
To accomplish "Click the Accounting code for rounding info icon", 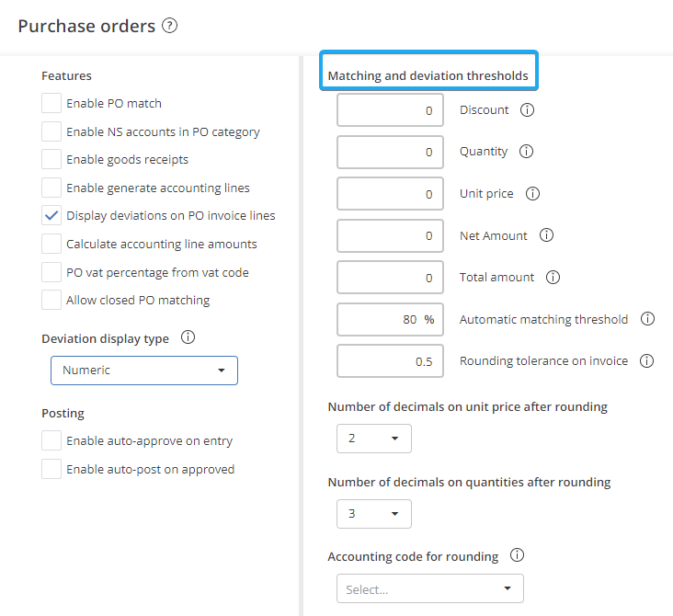I will (x=517, y=556).
